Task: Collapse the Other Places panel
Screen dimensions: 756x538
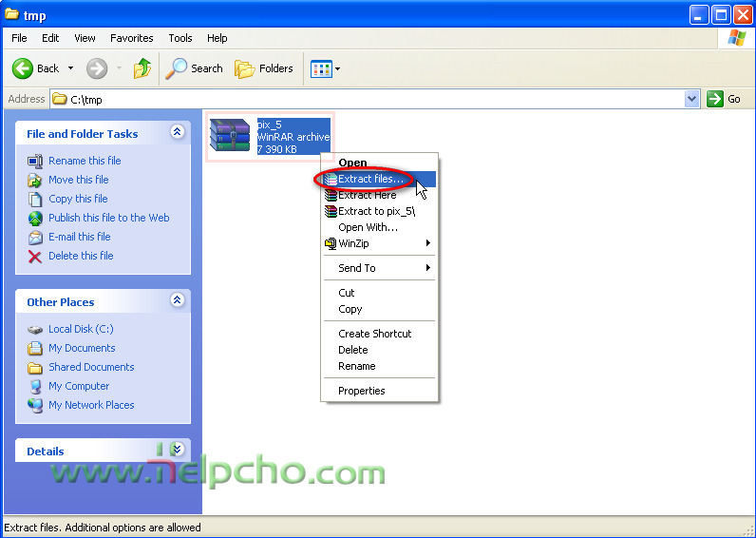Action: (x=177, y=299)
